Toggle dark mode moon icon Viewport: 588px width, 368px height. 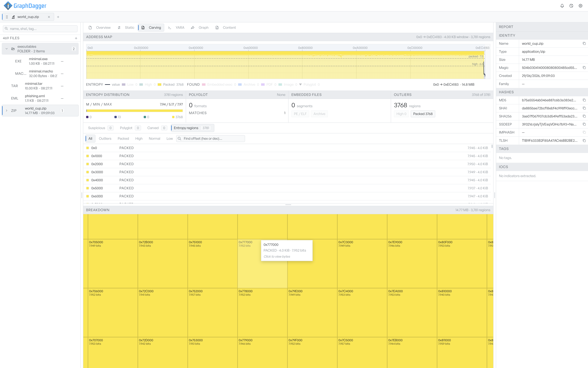[x=571, y=6]
